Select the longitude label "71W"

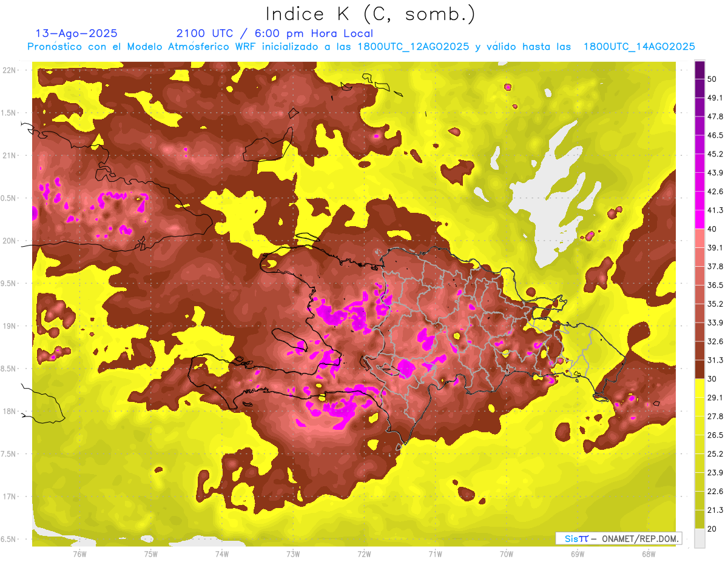[x=435, y=554]
